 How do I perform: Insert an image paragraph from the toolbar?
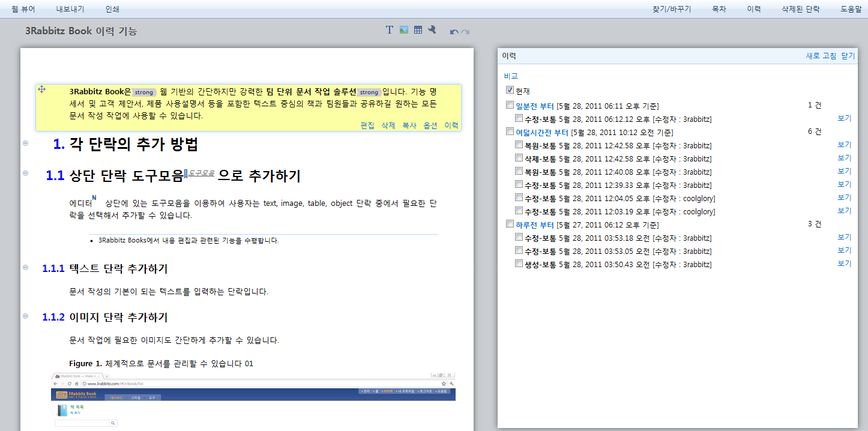click(404, 30)
